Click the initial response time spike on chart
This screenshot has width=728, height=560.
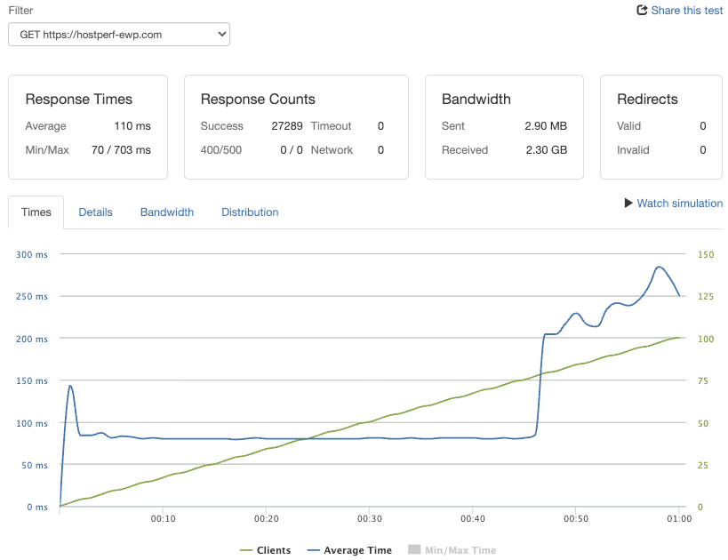[x=70, y=386]
